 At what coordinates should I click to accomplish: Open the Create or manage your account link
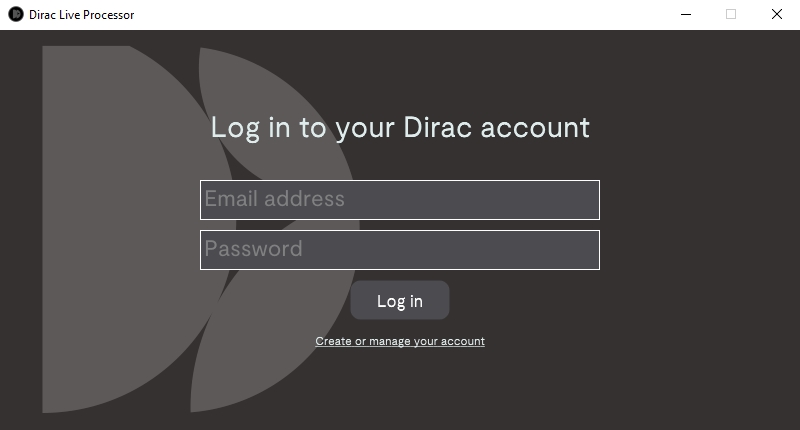point(399,341)
